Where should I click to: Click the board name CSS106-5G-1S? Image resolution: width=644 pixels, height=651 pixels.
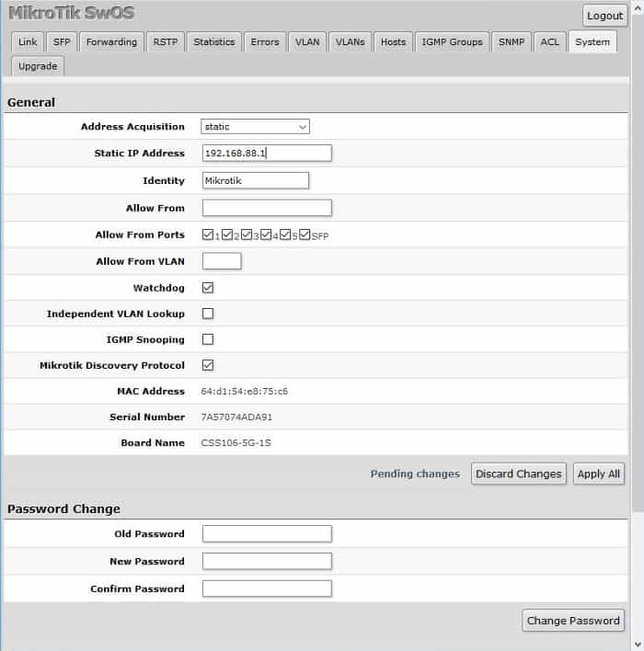pyautogui.click(x=236, y=442)
